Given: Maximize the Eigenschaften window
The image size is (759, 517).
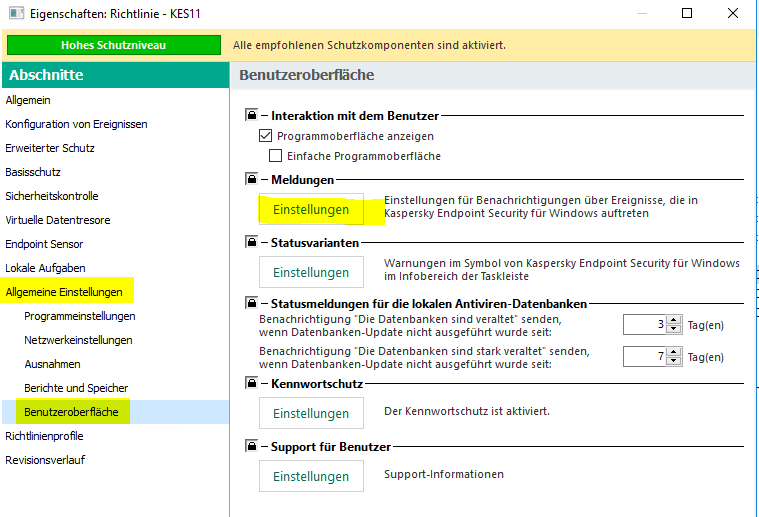Looking at the screenshot, I should pyautogui.click(x=687, y=13).
